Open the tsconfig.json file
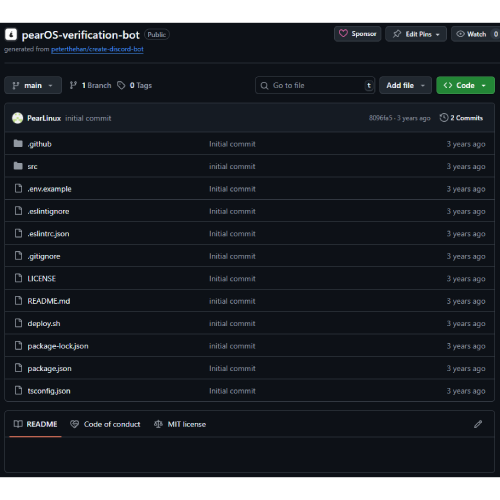 click(49, 391)
